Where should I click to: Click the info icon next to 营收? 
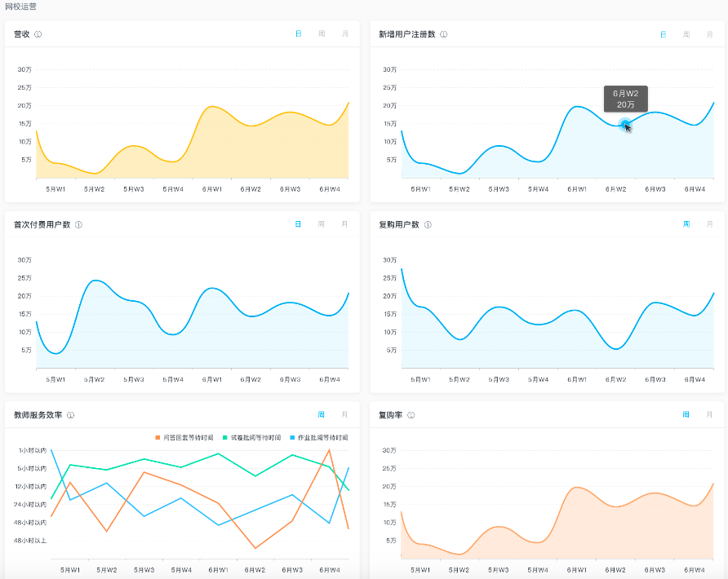(38, 34)
